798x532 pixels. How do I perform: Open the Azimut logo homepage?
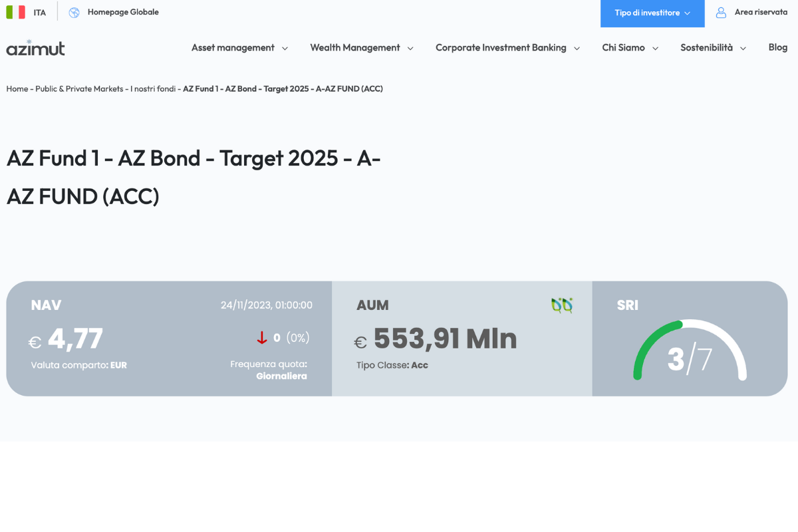[x=36, y=47]
